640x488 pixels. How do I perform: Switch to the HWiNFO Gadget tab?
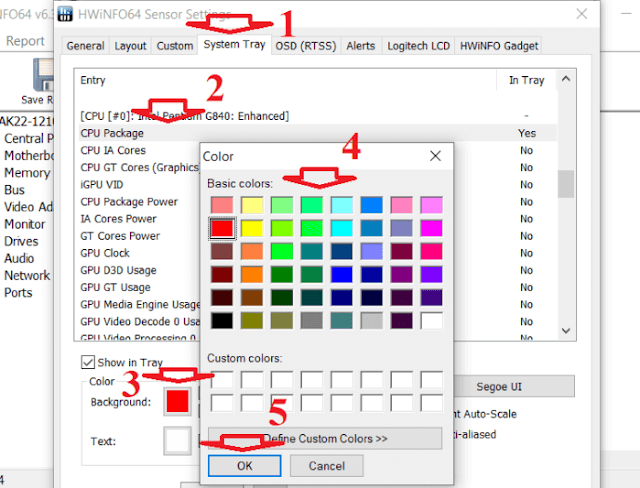(499, 46)
